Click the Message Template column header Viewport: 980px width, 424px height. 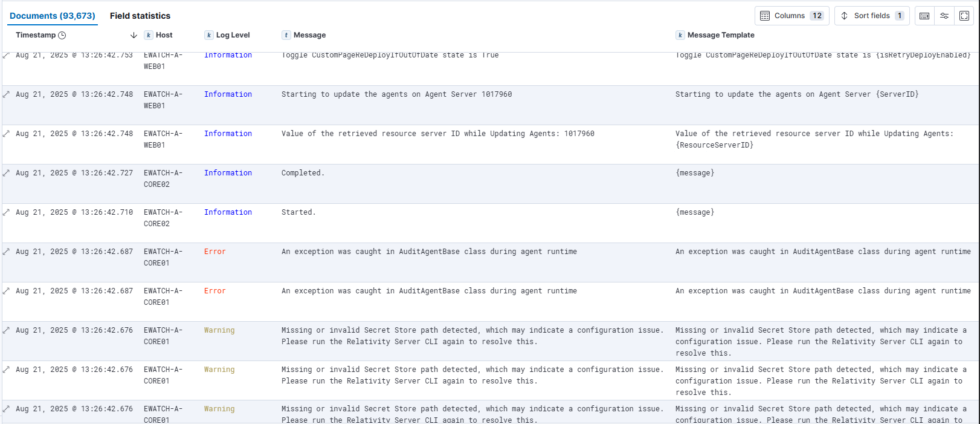(x=721, y=35)
